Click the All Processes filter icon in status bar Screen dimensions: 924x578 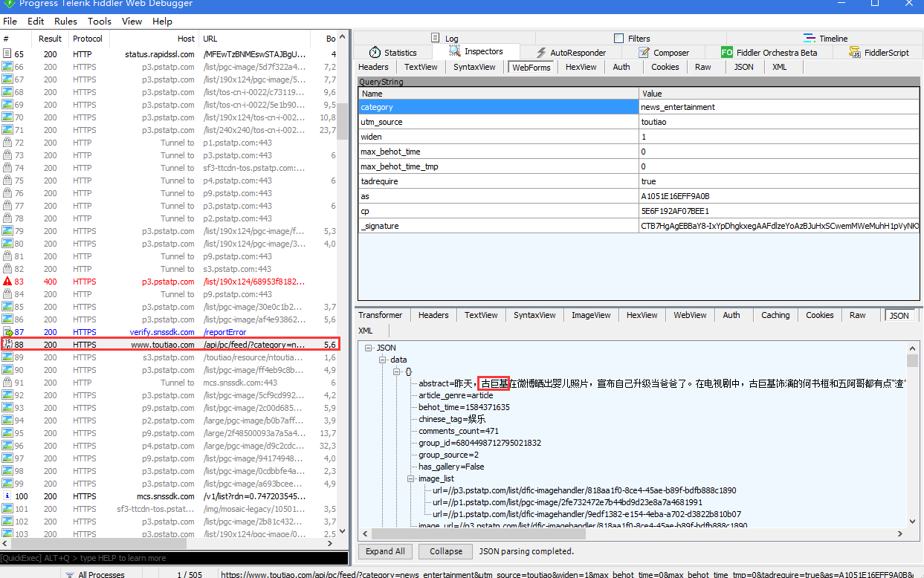click(x=70, y=574)
